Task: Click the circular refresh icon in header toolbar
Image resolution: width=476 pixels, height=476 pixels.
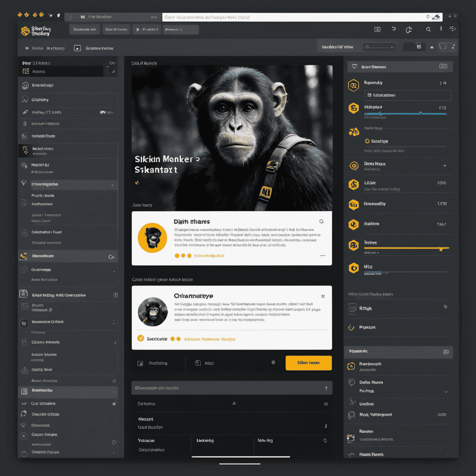Action: tap(409, 30)
